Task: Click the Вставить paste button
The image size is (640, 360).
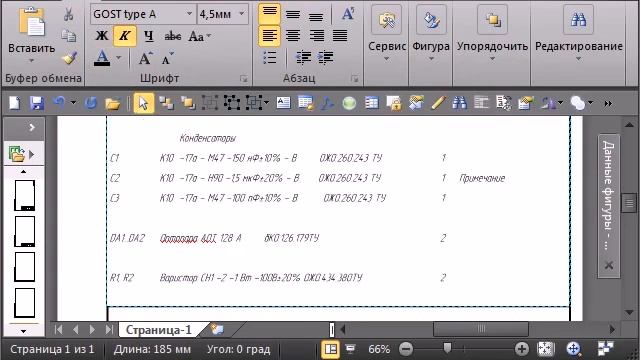Action: [x=31, y=35]
